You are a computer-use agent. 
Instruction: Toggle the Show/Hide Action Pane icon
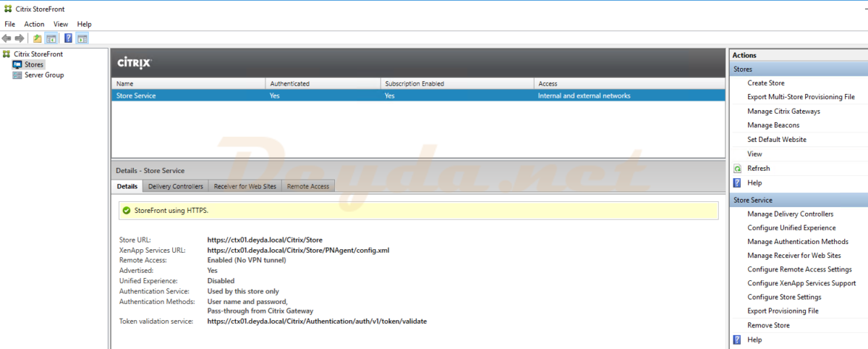pyautogui.click(x=82, y=38)
